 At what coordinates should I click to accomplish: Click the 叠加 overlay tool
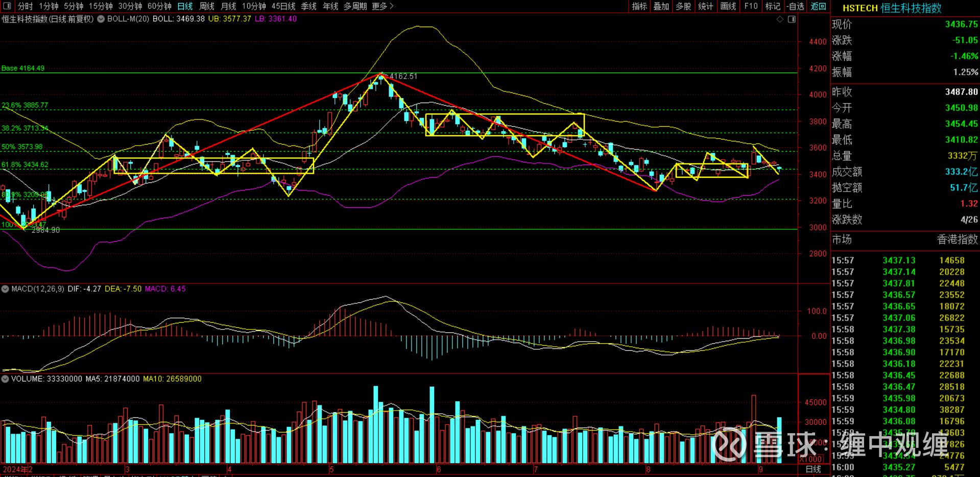point(661,6)
